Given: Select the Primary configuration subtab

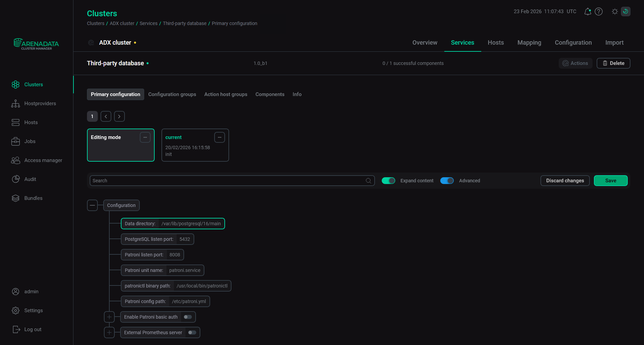Looking at the screenshot, I should pyautogui.click(x=115, y=94).
